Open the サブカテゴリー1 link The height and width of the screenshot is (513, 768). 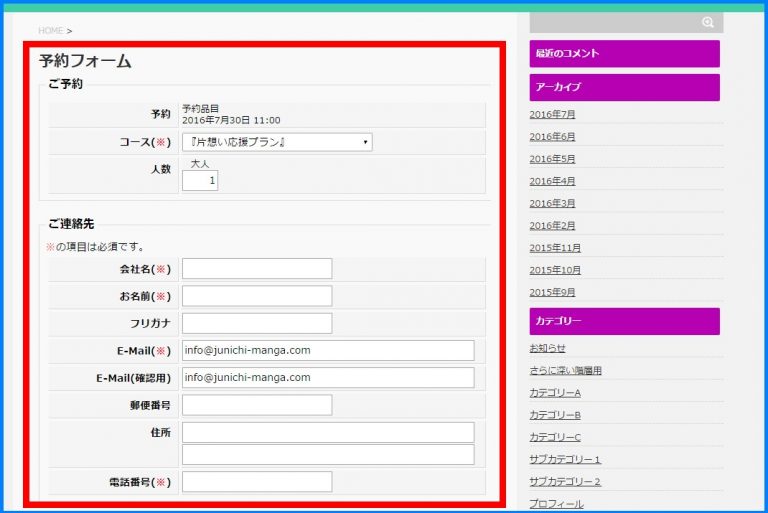click(x=565, y=460)
